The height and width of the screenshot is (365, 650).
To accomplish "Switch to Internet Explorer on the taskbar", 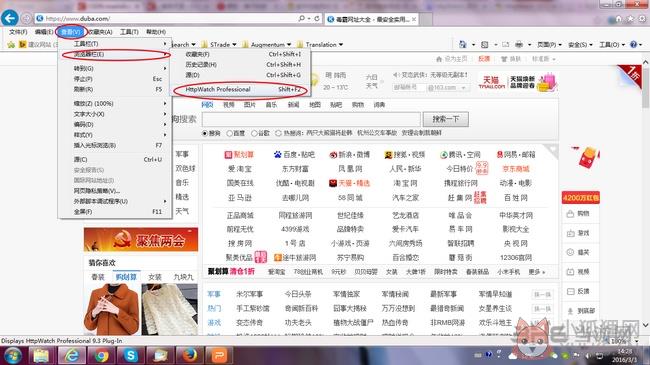I will [72, 356].
